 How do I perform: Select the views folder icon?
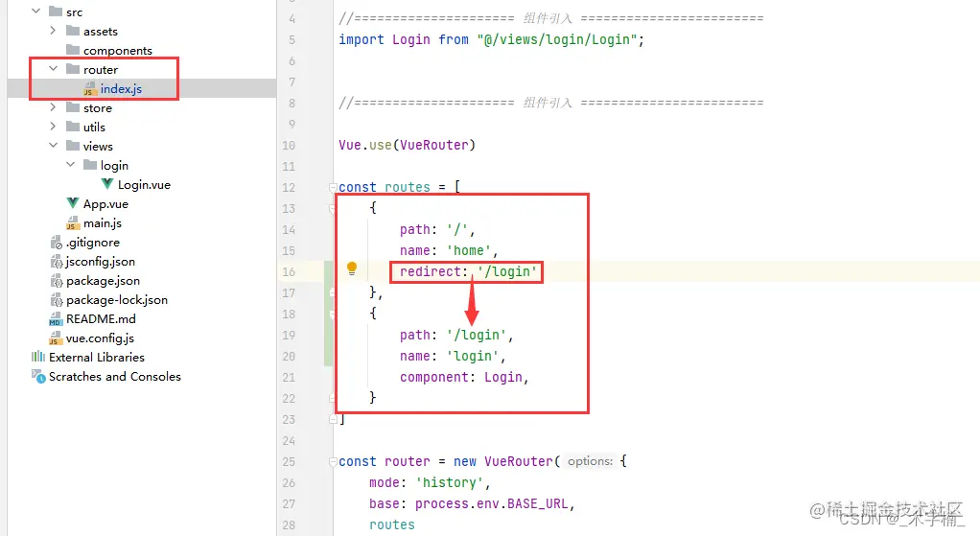[x=73, y=146]
